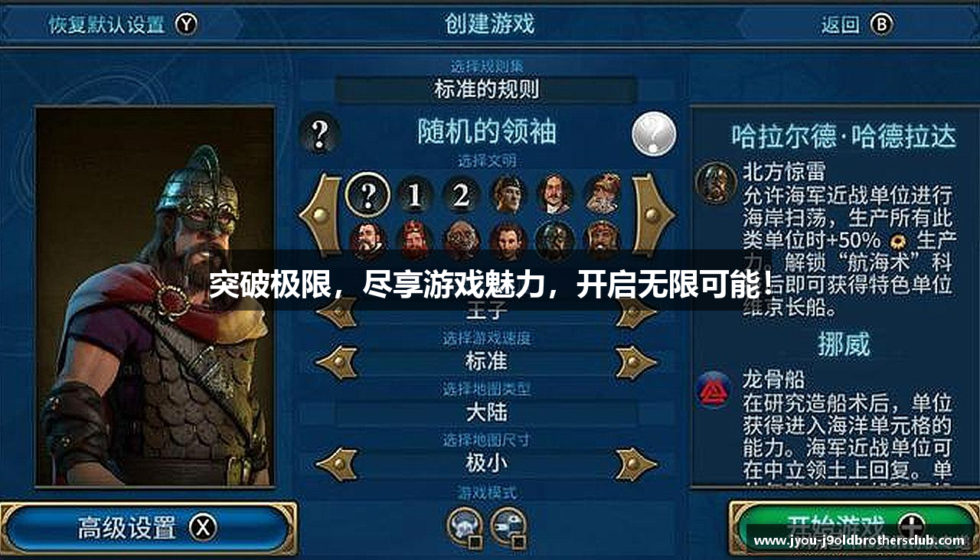Click the dark question-mark icon beside 随机的领袖

(x=320, y=135)
